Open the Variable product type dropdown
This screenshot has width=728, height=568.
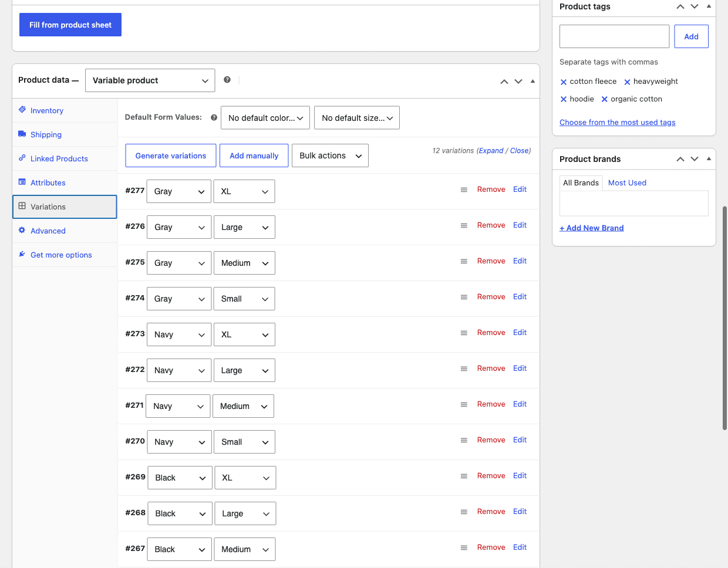tap(150, 80)
